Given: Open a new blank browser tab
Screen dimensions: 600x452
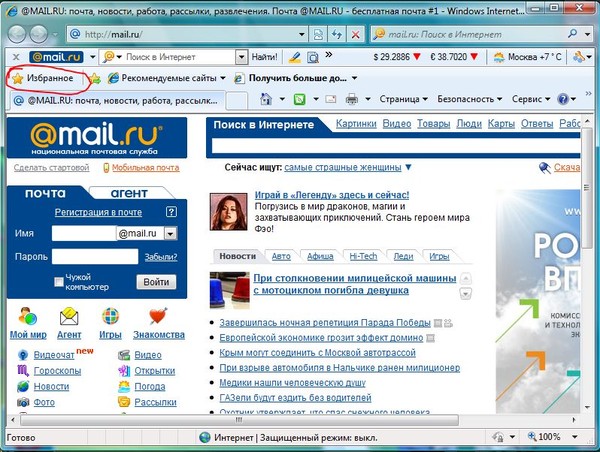Looking at the screenshot, I should [236, 101].
